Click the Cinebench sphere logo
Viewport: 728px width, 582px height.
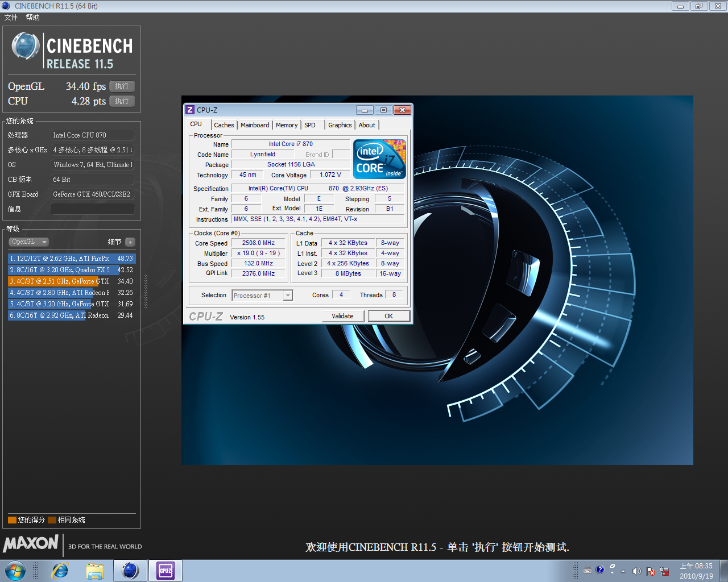(26, 47)
